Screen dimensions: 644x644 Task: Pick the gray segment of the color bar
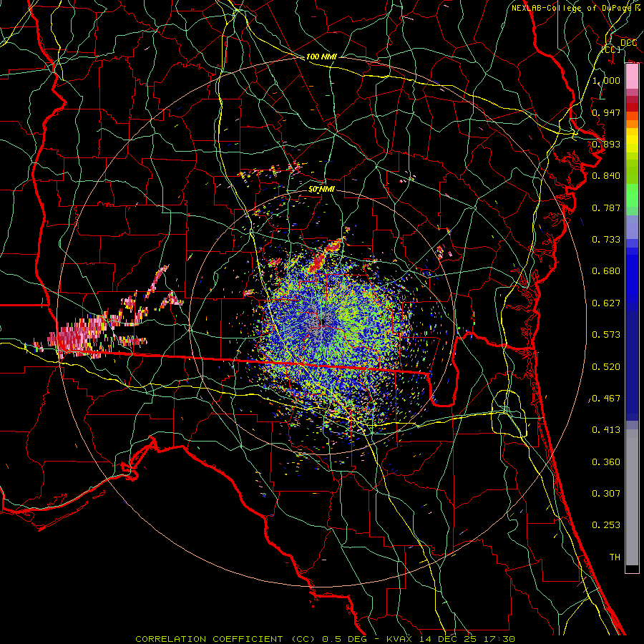click(632, 497)
